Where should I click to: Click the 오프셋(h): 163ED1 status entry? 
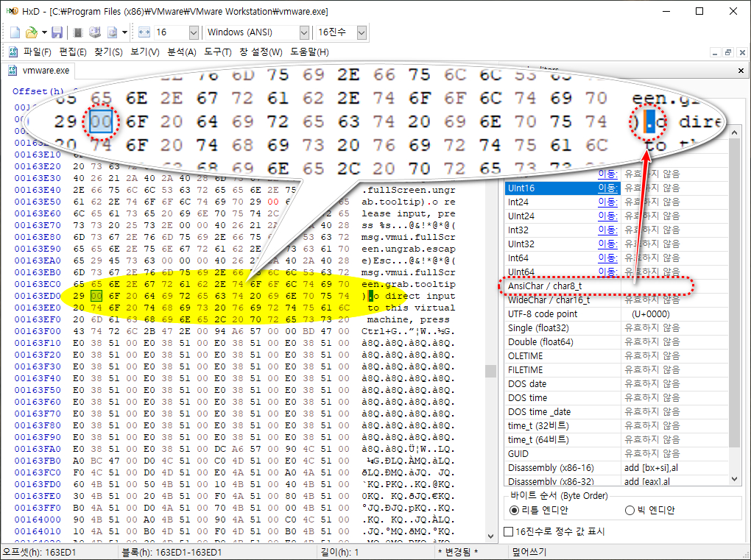pyautogui.click(x=39, y=552)
